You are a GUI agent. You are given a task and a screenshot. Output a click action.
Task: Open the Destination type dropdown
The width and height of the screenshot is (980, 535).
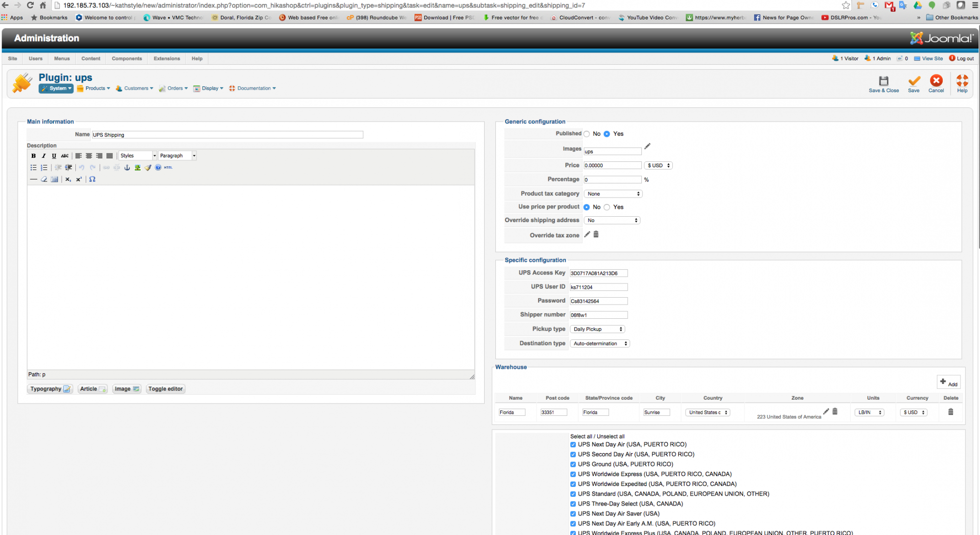tap(600, 344)
